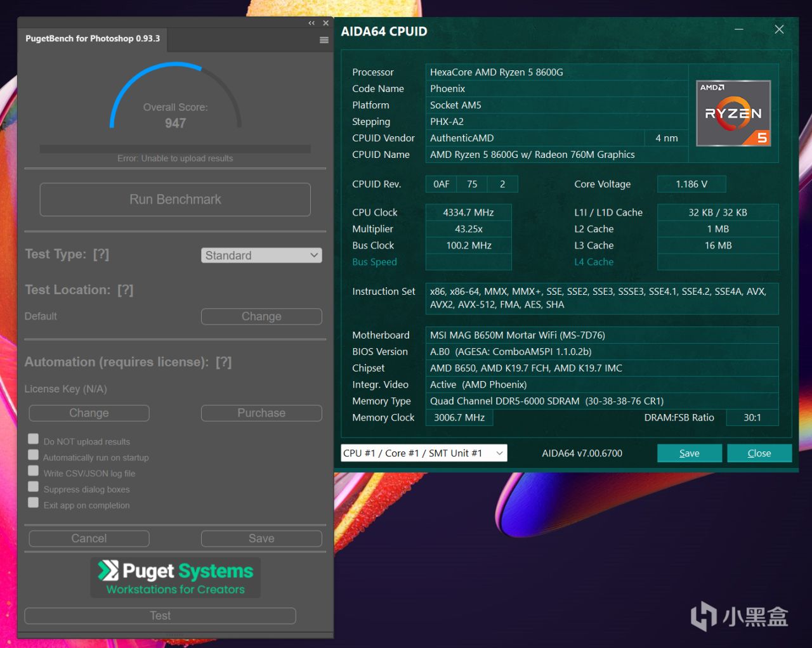Click the Memory Type DDR5-6000 value
The image size is (812, 648).
pos(602,401)
